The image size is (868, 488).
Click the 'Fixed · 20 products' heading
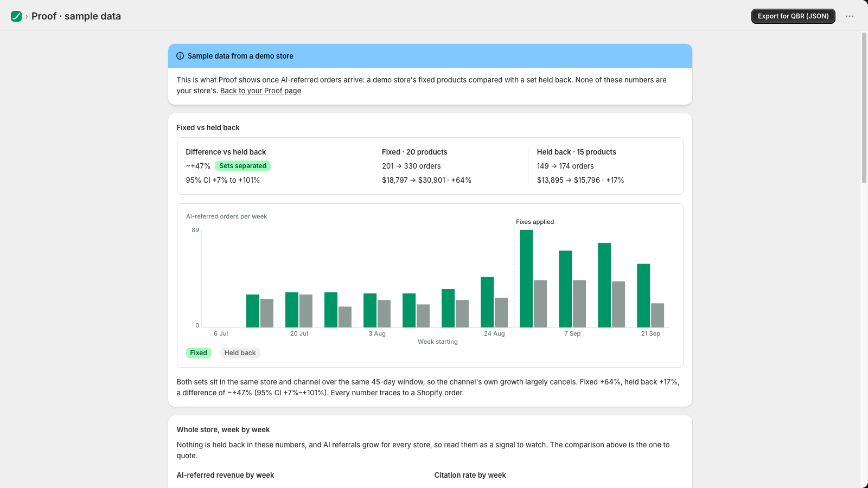click(414, 152)
